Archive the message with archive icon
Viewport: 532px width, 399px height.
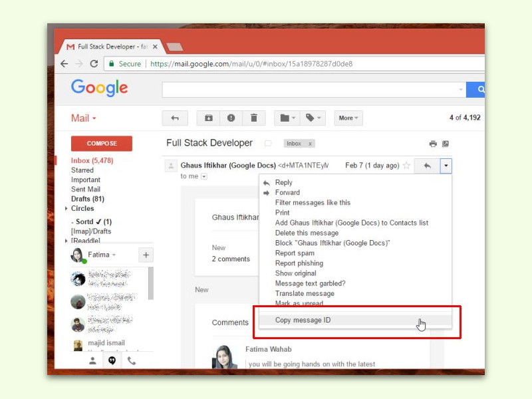(x=208, y=118)
